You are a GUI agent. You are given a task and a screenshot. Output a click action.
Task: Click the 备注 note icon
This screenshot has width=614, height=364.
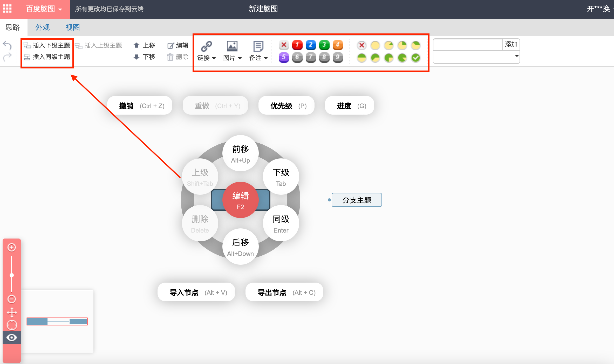click(x=258, y=46)
